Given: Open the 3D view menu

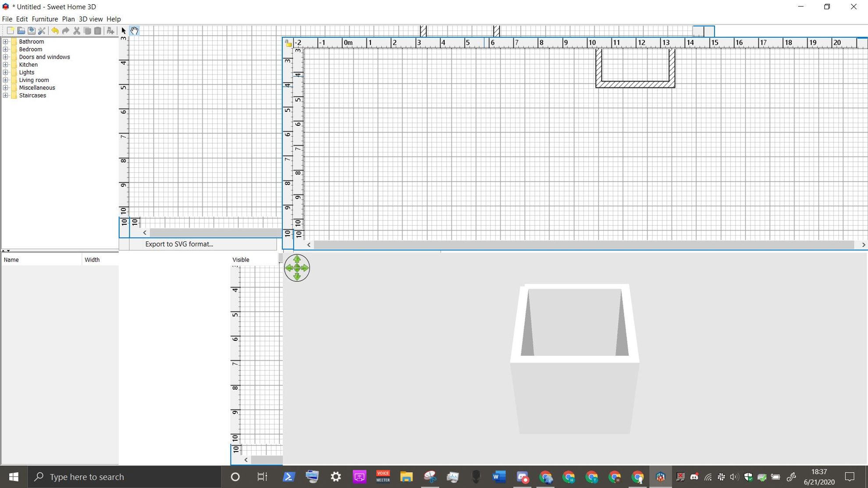Looking at the screenshot, I should click(90, 19).
